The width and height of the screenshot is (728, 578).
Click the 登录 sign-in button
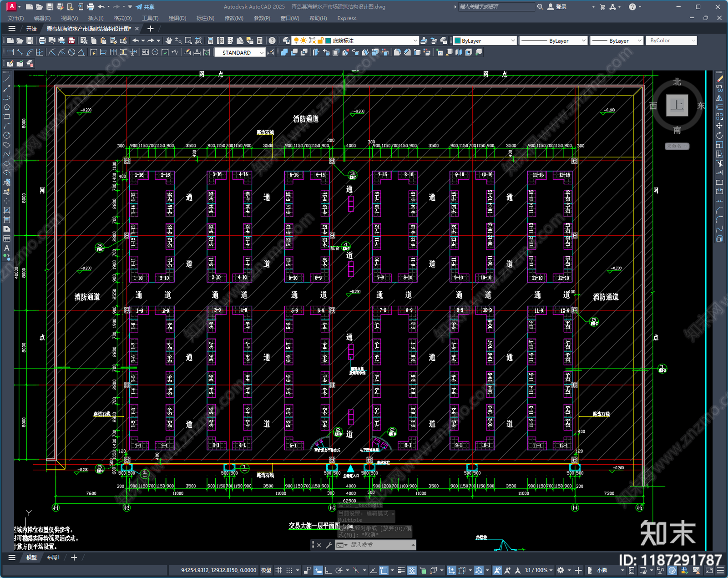click(x=557, y=7)
